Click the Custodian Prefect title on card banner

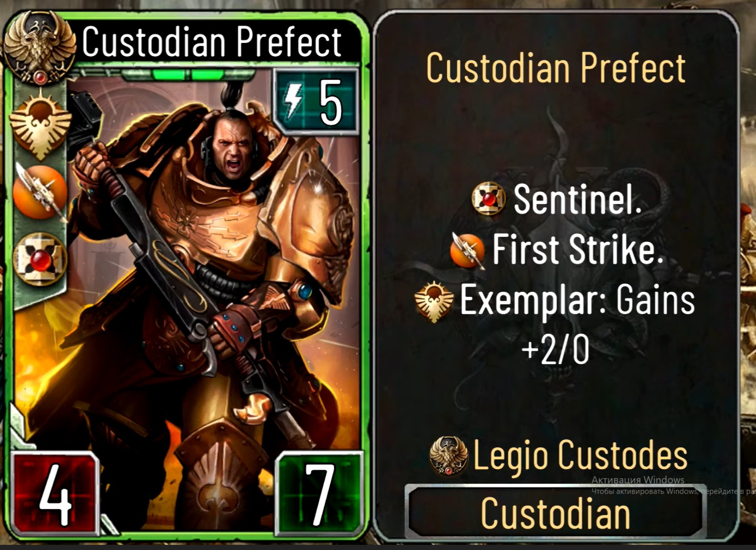[x=212, y=42]
